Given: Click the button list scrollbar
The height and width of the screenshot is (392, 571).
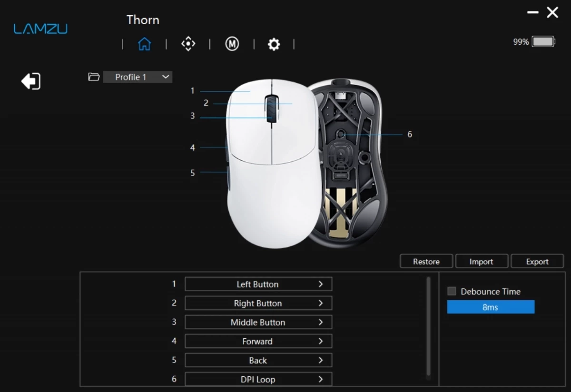Looking at the screenshot, I should (428, 326).
